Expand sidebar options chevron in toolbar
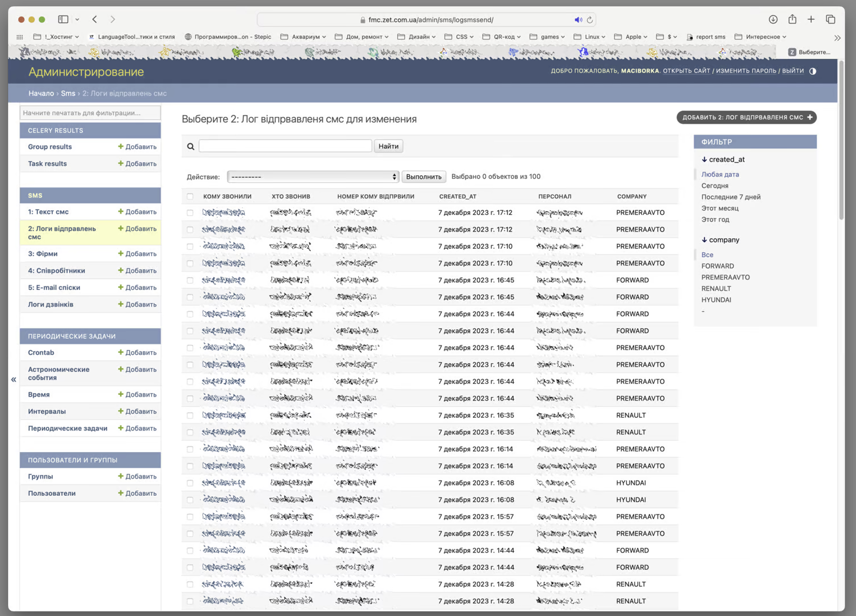The image size is (856, 616). tap(77, 19)
